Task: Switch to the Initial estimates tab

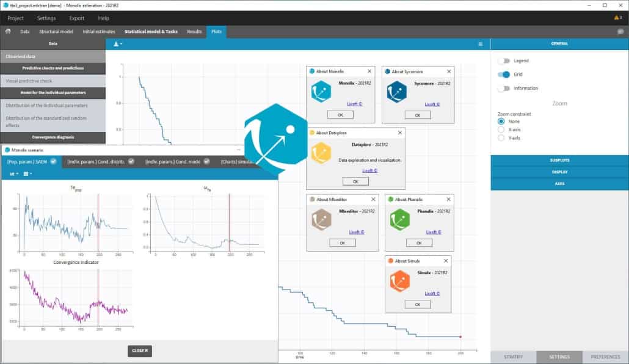Action: pos(99,31)
